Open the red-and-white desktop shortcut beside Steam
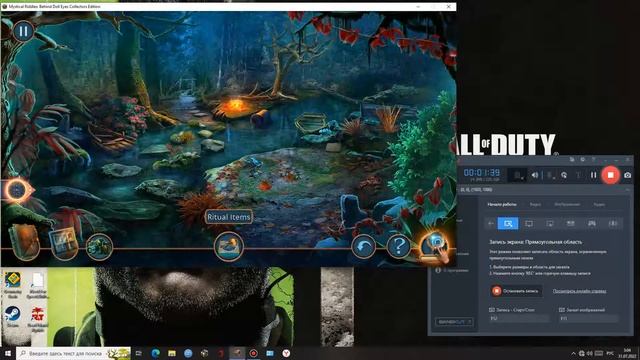 tap(38, 319)
